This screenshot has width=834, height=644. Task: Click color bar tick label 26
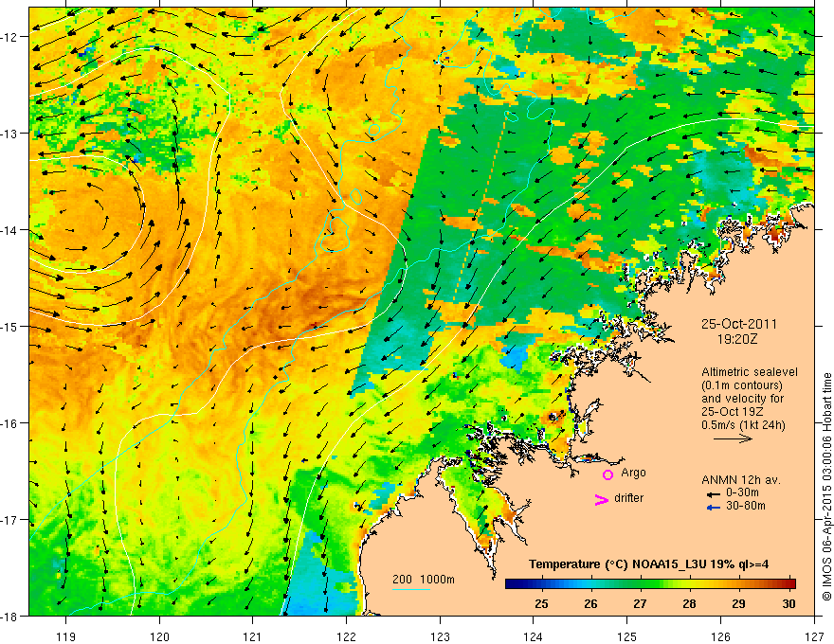coord(591,603)
